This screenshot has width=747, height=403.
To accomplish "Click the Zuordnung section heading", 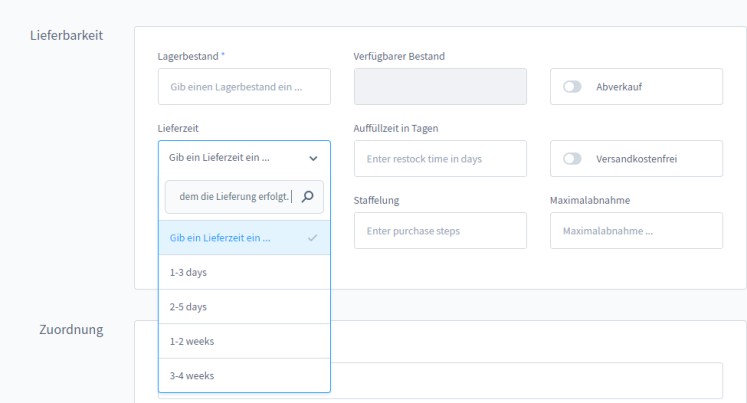I will click(72, 330).
